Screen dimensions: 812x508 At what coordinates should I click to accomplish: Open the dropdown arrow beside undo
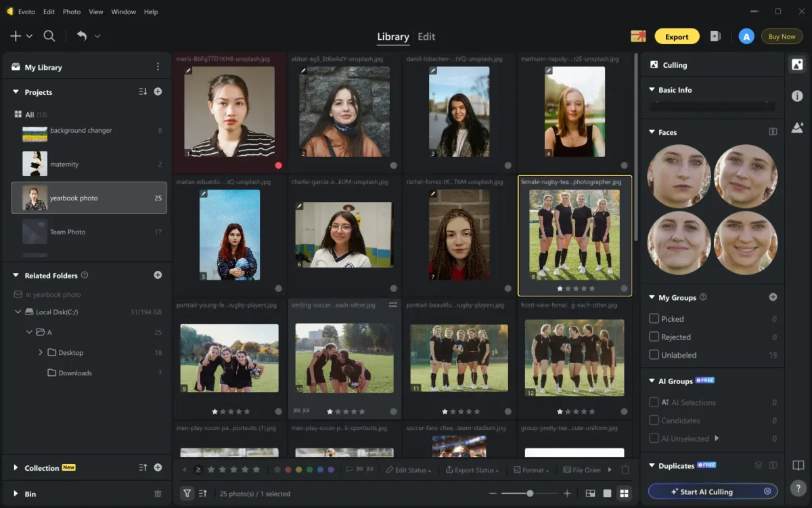[x=97, y=37]
